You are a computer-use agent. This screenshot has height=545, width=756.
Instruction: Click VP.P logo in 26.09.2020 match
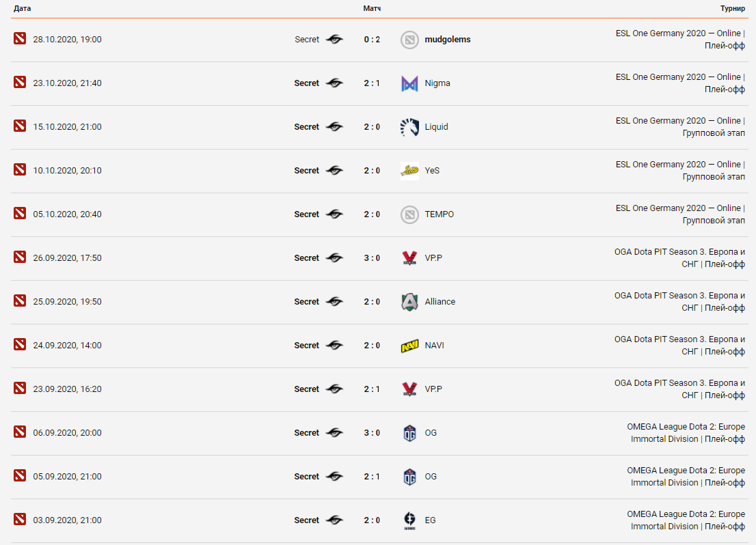(x=409, y=258)
